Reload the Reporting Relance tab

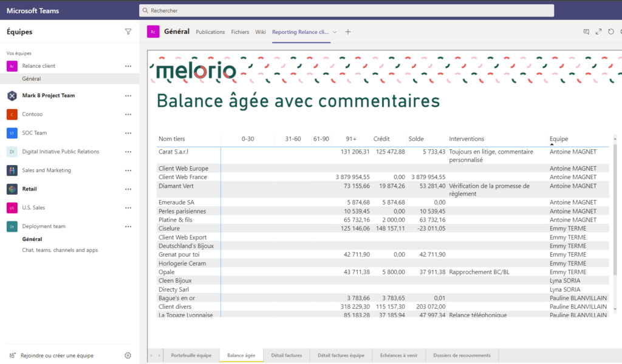610,32
